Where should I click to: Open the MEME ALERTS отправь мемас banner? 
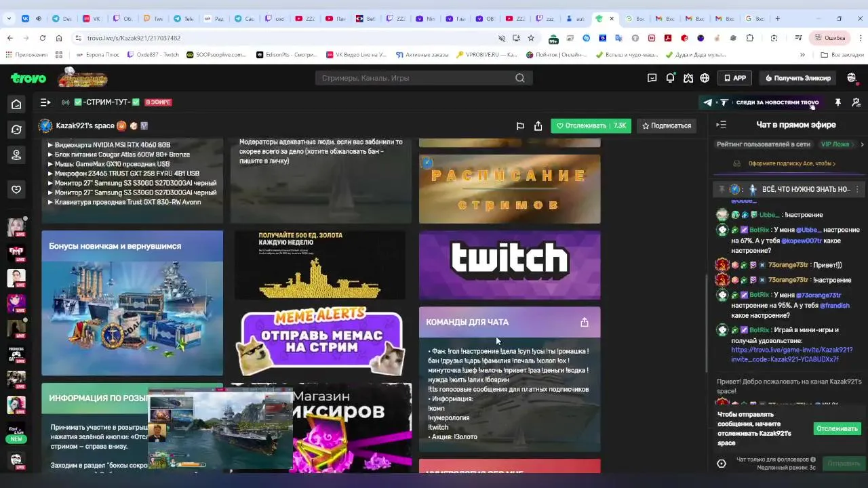[x=321, y=342]
